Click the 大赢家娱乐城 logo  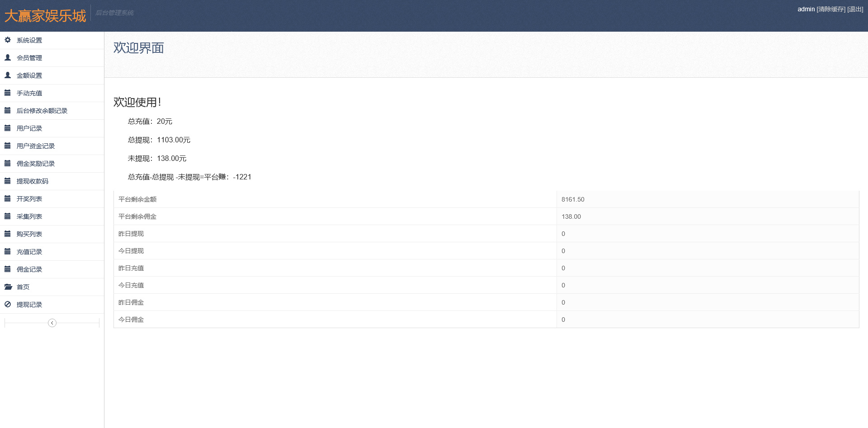(x=45, y=16)
